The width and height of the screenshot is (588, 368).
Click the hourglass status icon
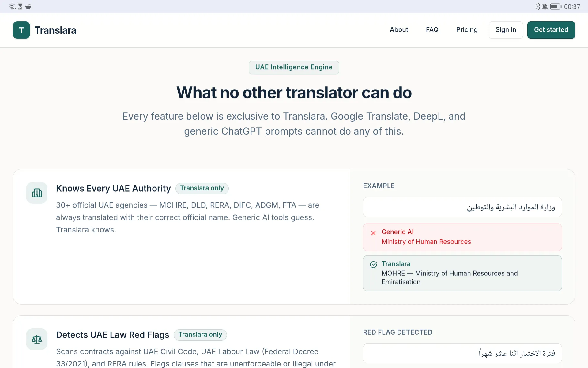coord(20,6)
